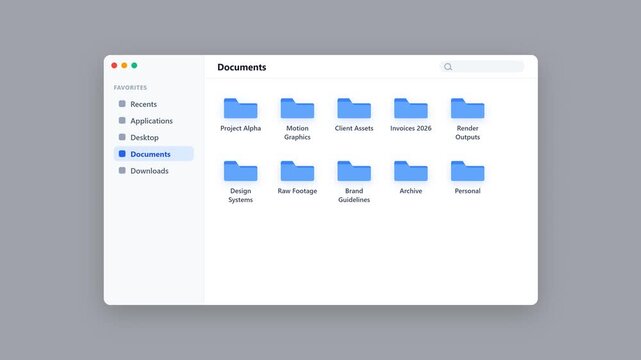Click the "Render Outputs" folder name
Image resolution: width=641 pixels, height=360 pixels.
pyautogui.click(x=468, y=133)
